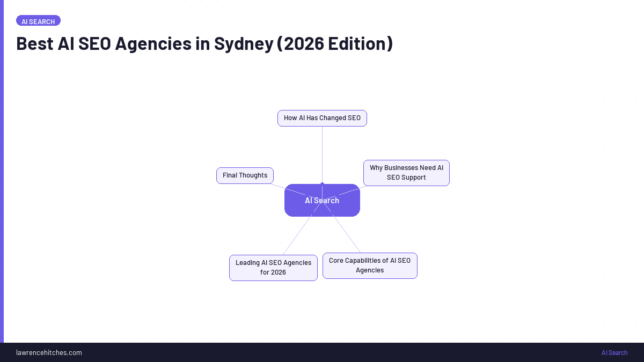Select Core Capabilities of AI SEO Agencies node
Image resolution: width=644 pixels, height=362 pixels.
pyautogui.click(x=370, y=265)
